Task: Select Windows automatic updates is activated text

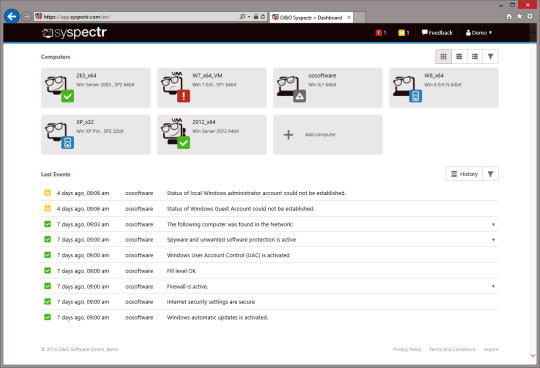Action: (217, 317)
